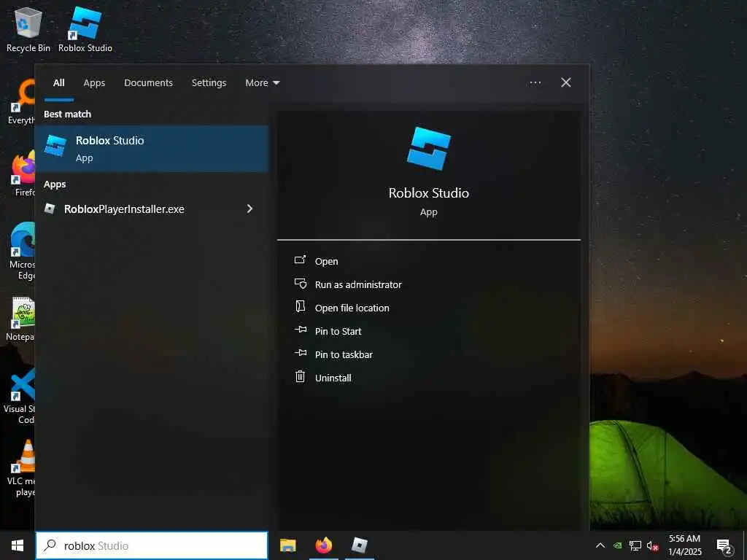Choose Run as administrator
Viewport: 747px width, 560px height.
click(358, 285)
